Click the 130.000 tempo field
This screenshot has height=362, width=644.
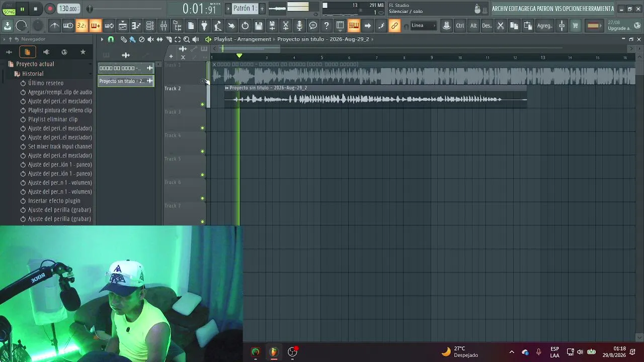tap(68, 9)
